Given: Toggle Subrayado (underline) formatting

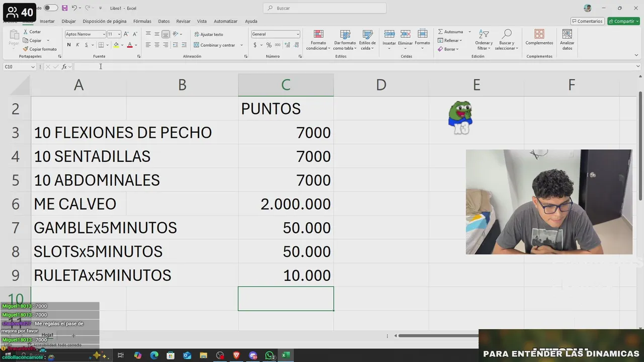Looking at the screenshot, I should coord(86,45).
